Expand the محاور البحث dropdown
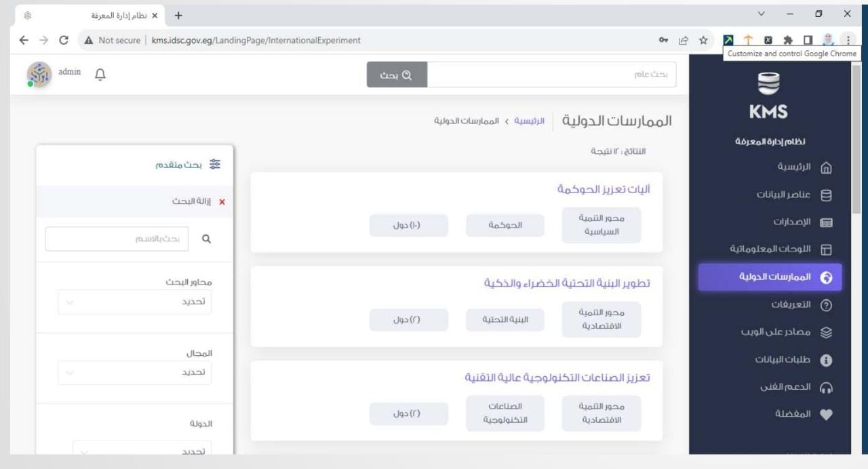 point(134,302)
